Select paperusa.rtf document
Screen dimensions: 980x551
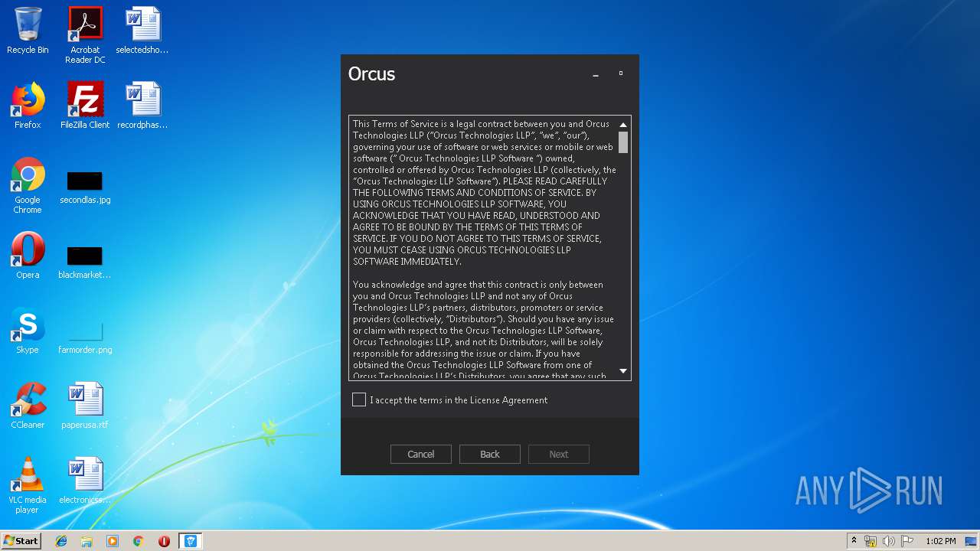click(85, 406)
